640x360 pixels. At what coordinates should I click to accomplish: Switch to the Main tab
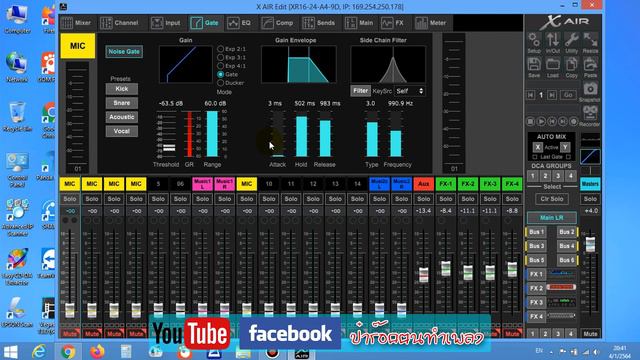359,23
